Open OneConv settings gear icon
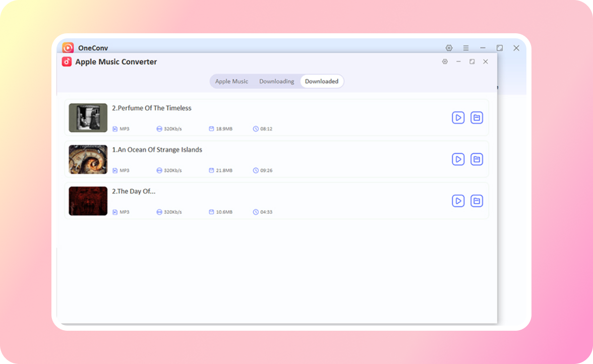This screenshot has width=593, height=364. [x=449, y=48]
